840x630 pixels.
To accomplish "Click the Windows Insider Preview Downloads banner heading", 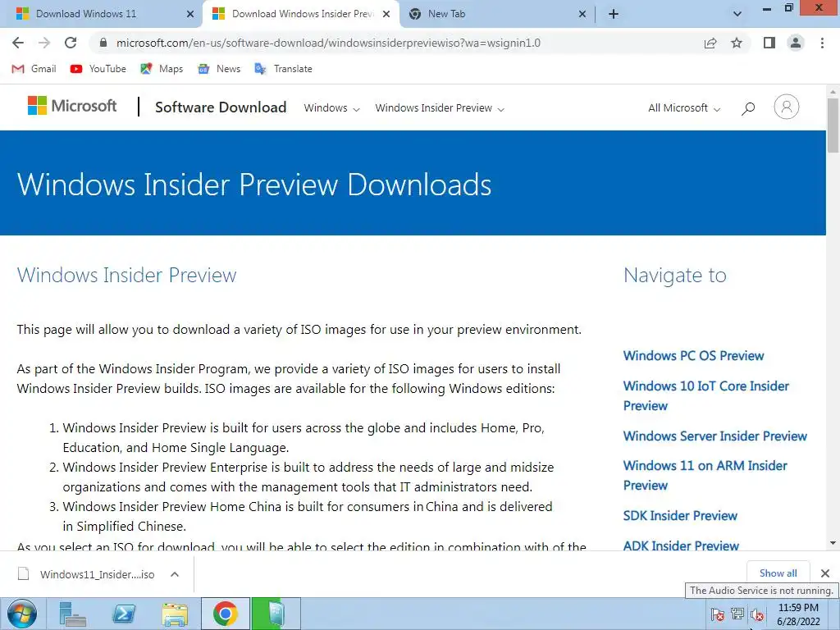I will pos(254,185).
